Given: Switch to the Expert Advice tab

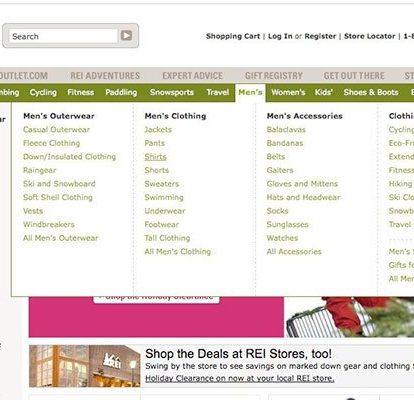Looking at the screenshot, I should pos(192,76).
